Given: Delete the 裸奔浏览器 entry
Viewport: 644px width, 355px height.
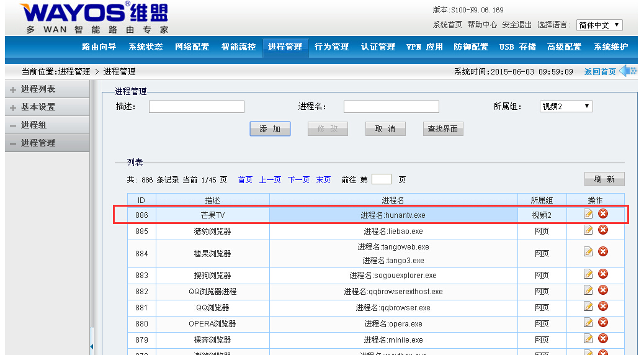Looking at the screenshot, I should coord(602,339).
